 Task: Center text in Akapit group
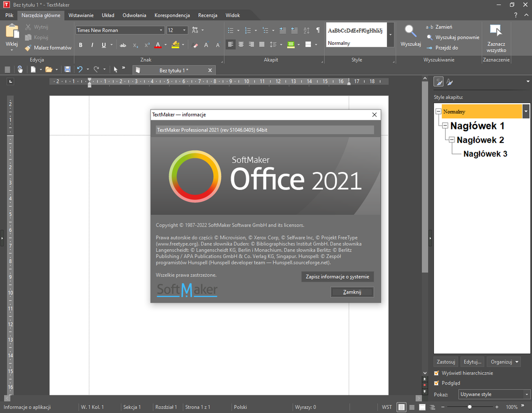click(241, 44)
